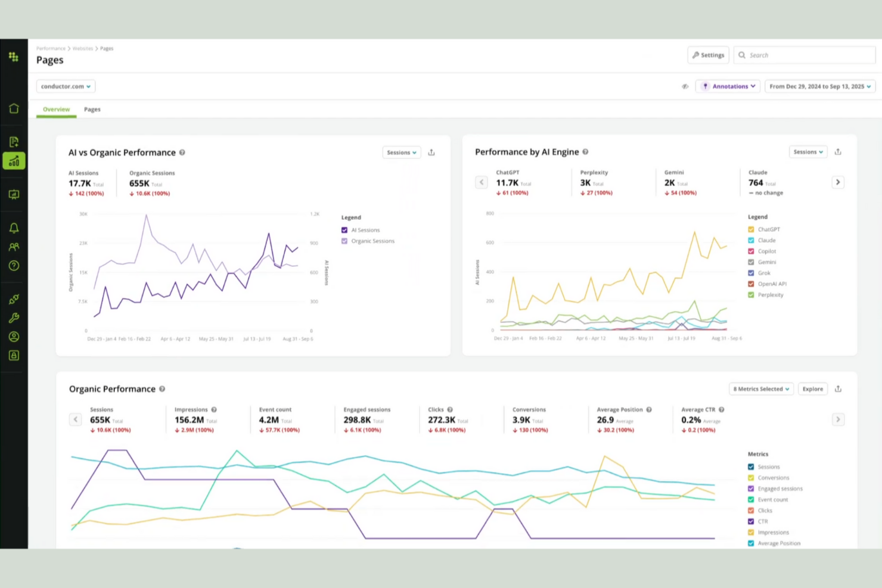
Task: Open the Integrations plug icon
Action: pyautogui.click(x=14, y=299)
